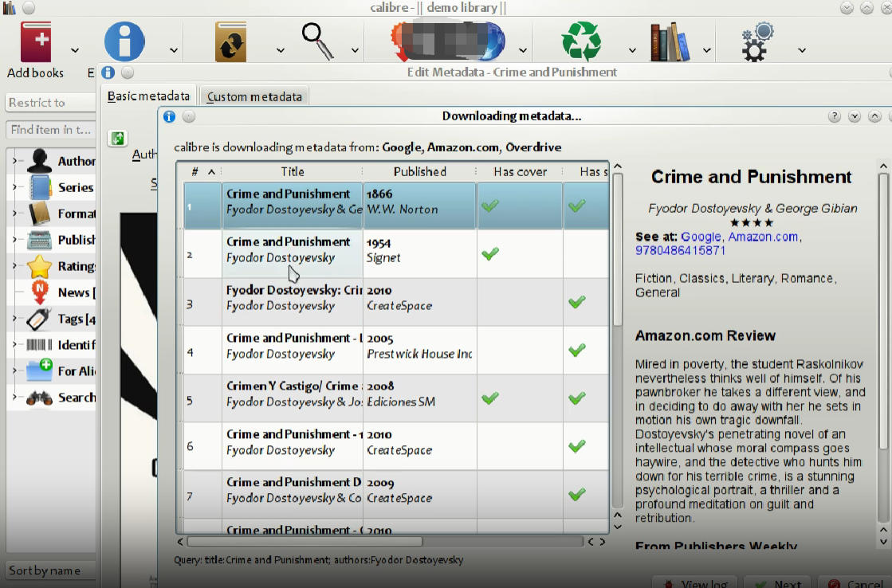Click the Cancel button
Viewport: 892px width, 588px height.
click(x=855, y=583)
